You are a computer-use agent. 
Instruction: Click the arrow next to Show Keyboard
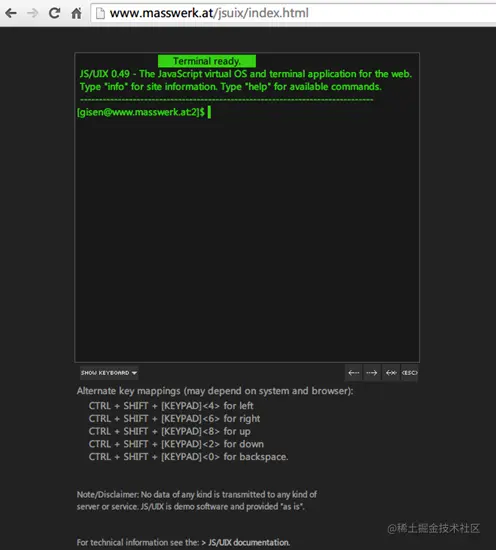134,373
